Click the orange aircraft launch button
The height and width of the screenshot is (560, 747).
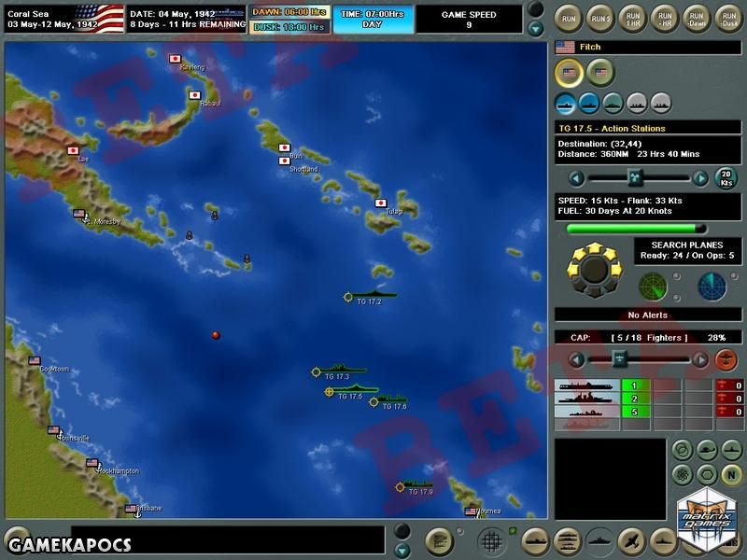[726, 359]
